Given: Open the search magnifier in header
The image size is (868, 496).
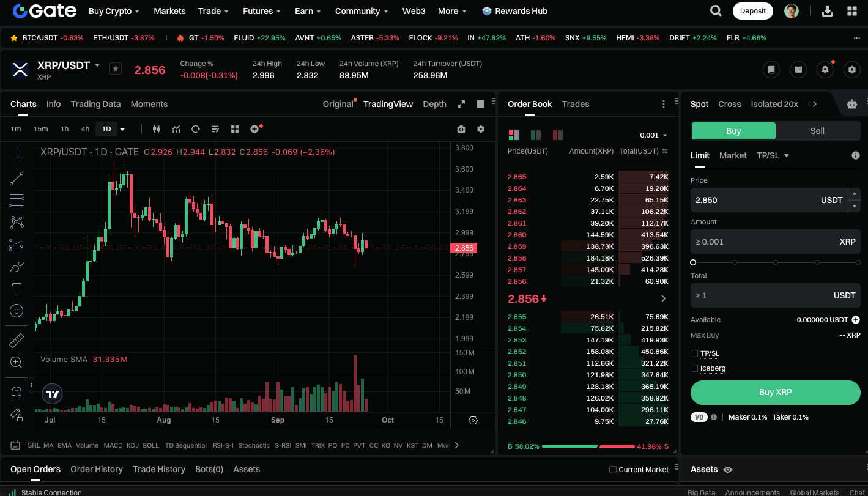Looking at the screenshot, I should click(x=716, y=11).
